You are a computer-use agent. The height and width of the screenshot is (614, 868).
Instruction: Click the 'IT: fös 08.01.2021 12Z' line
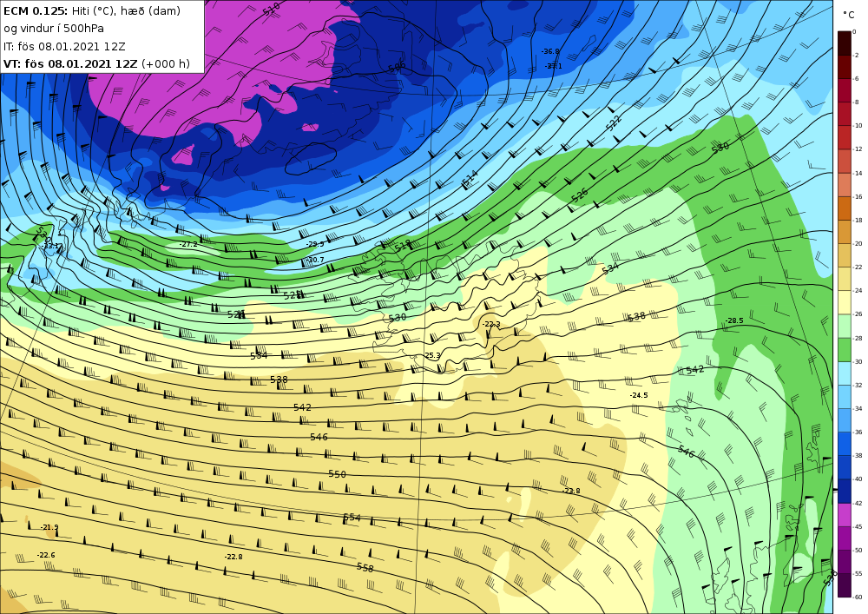coord(64,46)
